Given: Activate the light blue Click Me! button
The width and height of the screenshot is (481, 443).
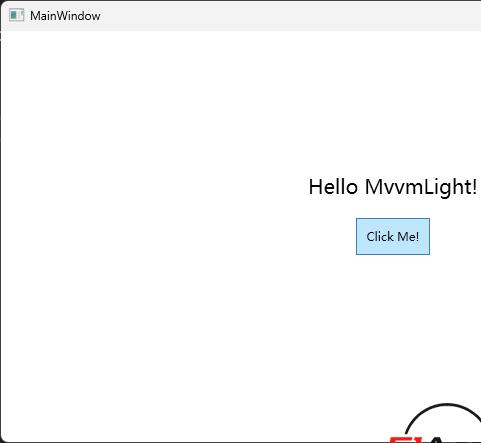Looking at the screenshot, I should tap(393, 237).
